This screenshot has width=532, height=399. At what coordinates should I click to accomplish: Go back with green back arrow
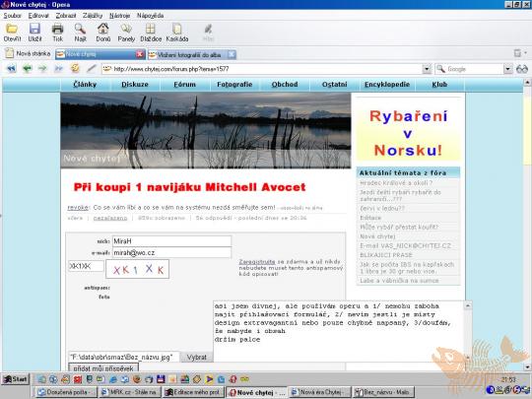(x=28, y=69)
